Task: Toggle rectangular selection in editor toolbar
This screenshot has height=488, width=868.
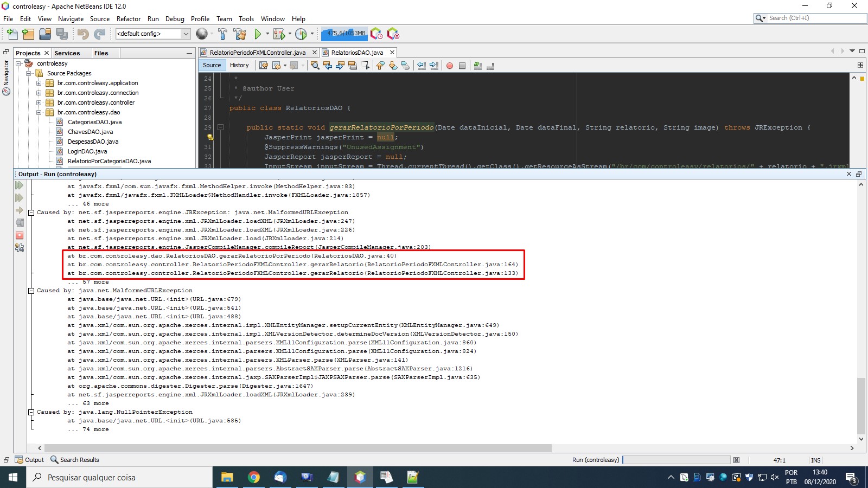Action: coord(365,66)
